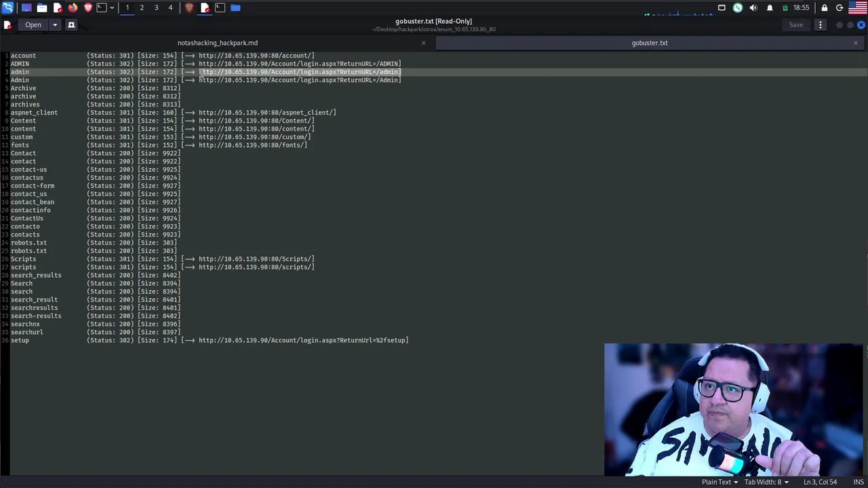Screen dimensions: 868x488
Task: Open the notifications bell icon
Action: point(770,7)
